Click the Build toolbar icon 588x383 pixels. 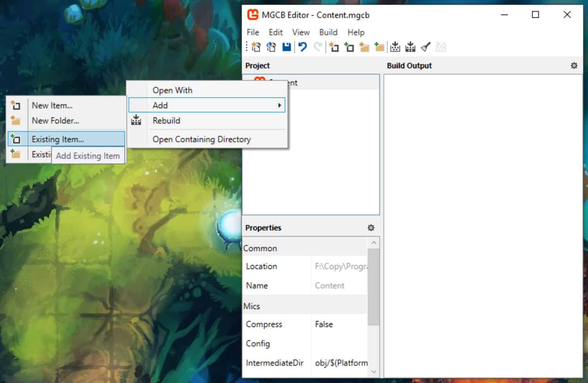coord(395,47)
